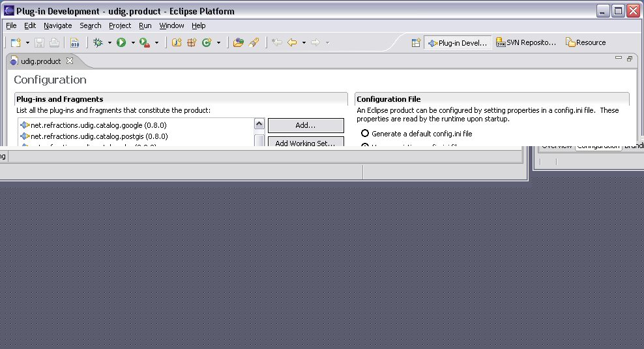Click the External Tools run icon
644x349 pixels.
[x=144, y=42]
